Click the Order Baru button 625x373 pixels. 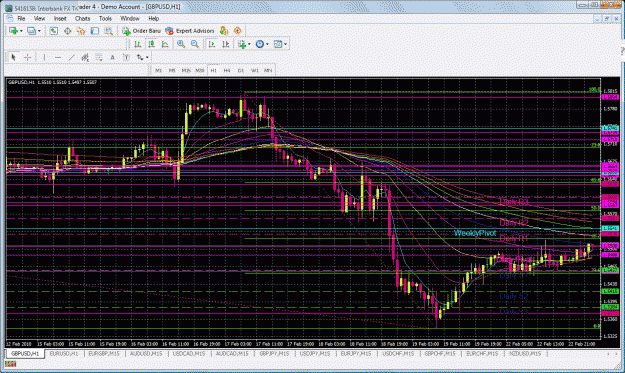[142, 31]
